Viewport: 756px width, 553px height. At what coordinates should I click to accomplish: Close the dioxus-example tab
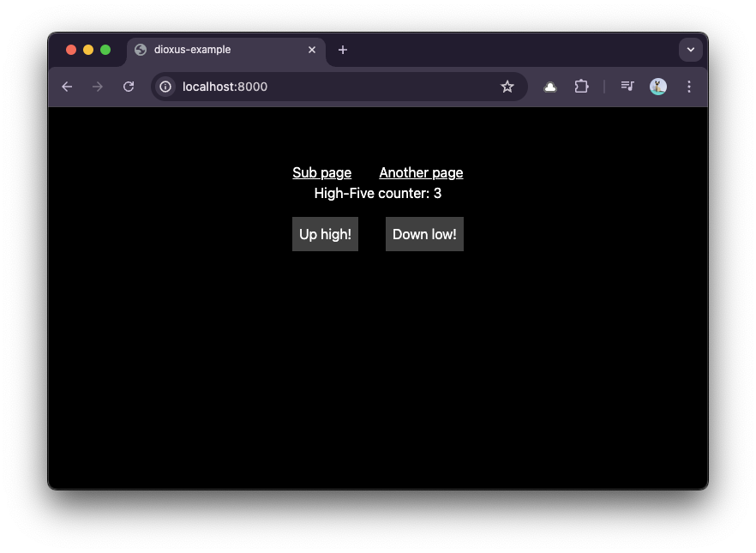click(312, 50)
